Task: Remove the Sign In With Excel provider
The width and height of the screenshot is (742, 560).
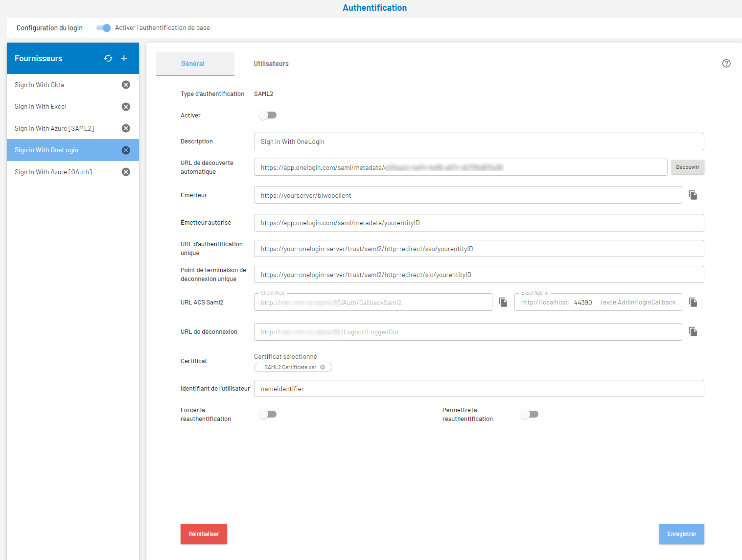Action: point(126,107)
